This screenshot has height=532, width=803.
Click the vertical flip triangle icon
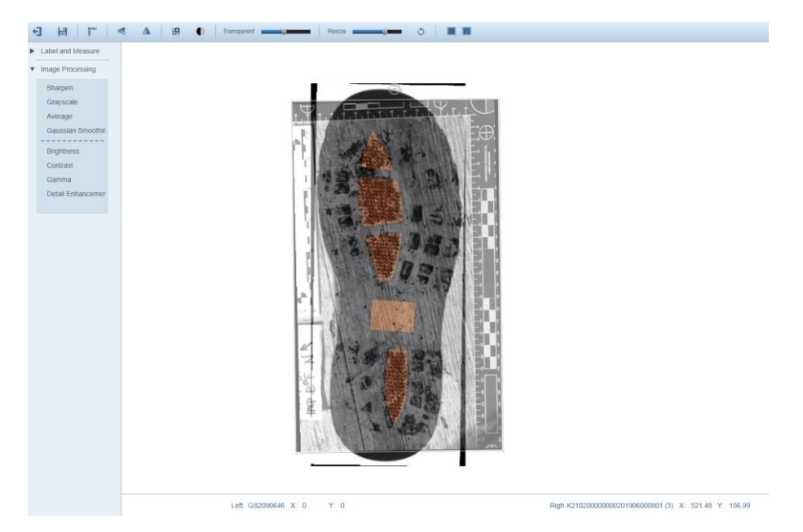point(147,32)
